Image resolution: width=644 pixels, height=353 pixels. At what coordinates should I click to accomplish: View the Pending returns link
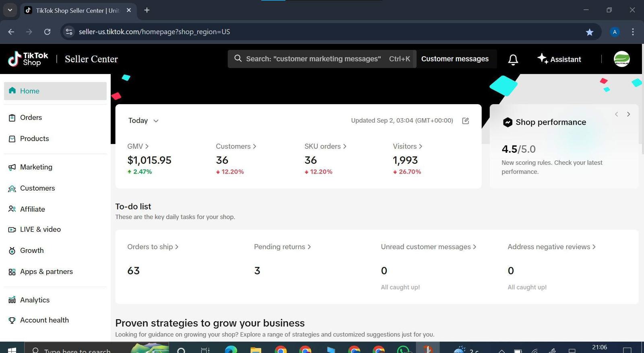tap(282, 247)
